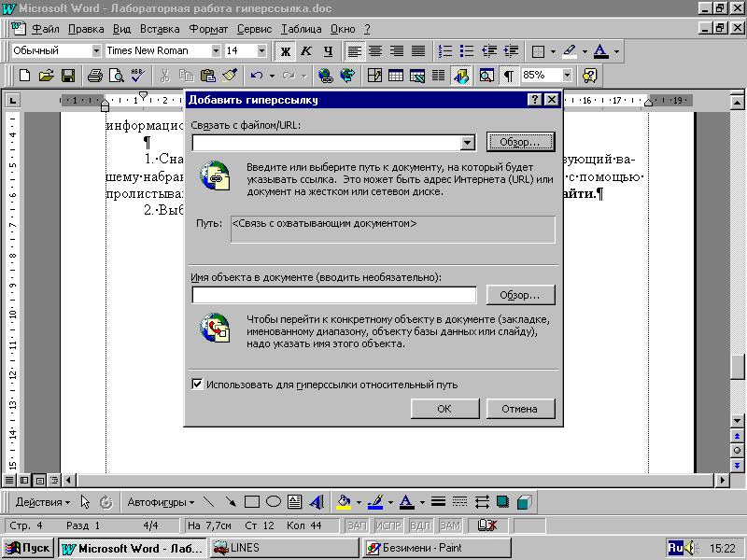
Task: Align text left
Action: click(354, 51)
